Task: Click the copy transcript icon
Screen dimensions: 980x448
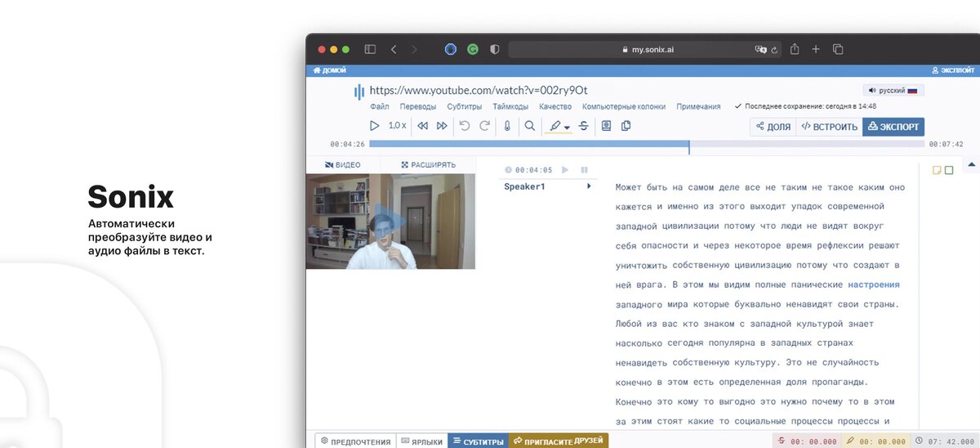Action: tap(626, 126)
